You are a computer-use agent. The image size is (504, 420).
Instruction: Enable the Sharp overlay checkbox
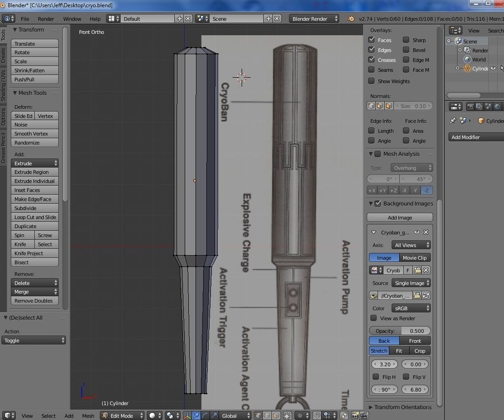pyautogui.click(x=406, y=40)
